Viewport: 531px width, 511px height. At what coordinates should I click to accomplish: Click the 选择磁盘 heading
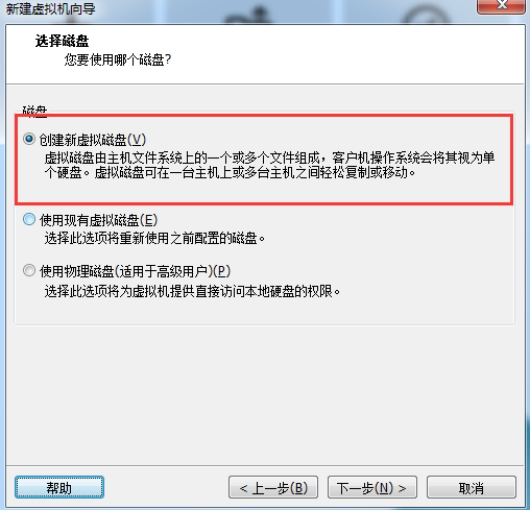(62, 41)
